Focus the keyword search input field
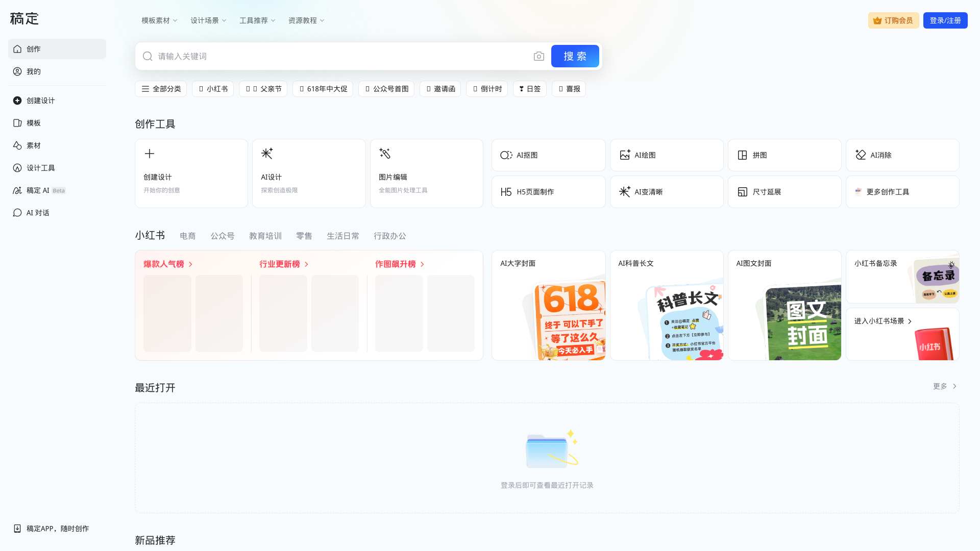980x551 pixels. click(337, 56)
